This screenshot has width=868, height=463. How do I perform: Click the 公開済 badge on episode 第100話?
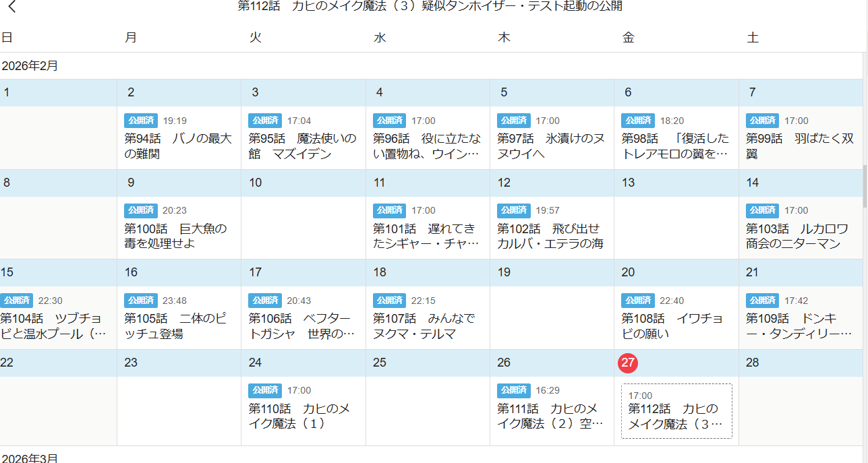tap(140, 210)
